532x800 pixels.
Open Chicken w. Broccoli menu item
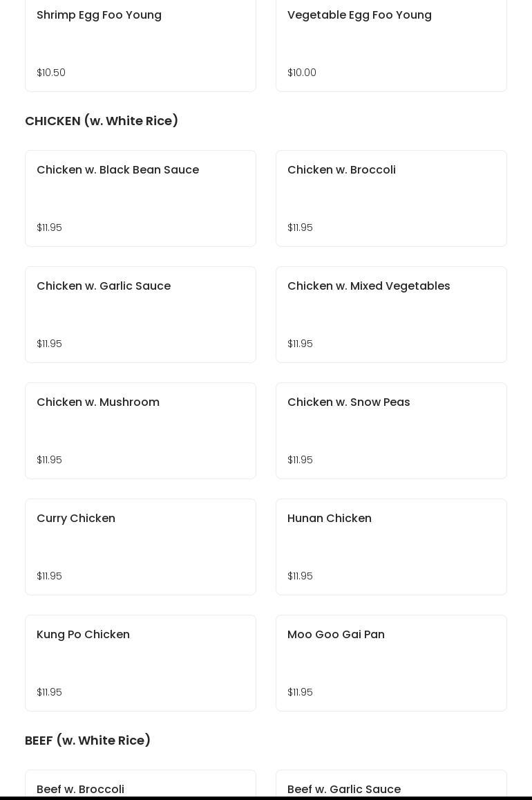[x=391, y=198]
